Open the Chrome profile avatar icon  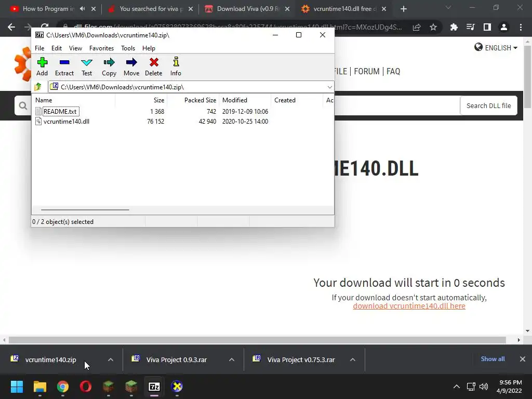[x=504, y=27]
